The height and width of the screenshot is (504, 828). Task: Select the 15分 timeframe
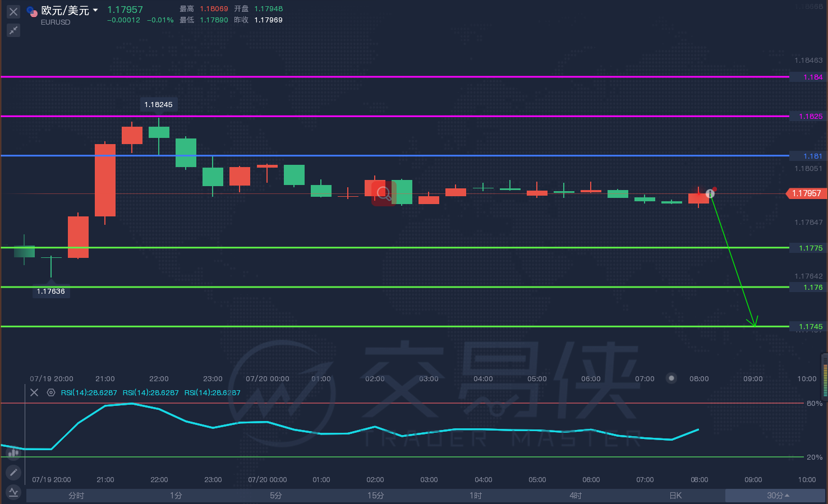[376, 496]
